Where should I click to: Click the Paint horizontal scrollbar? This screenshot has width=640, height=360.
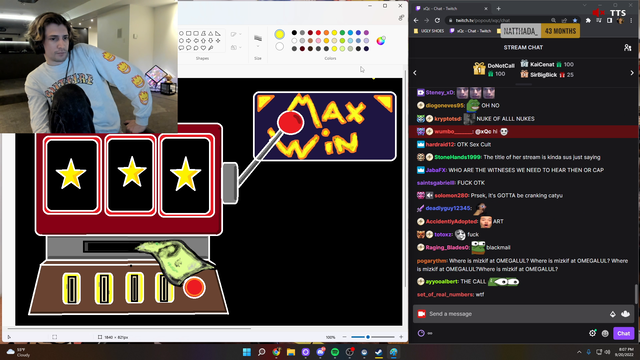click(x=129, y=328)
